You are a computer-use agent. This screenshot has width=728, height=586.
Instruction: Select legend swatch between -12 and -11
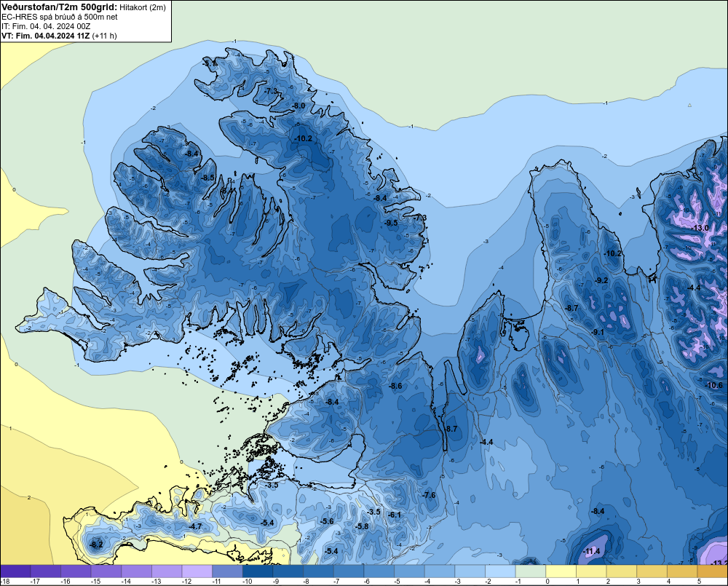click(x=197, y=571)
